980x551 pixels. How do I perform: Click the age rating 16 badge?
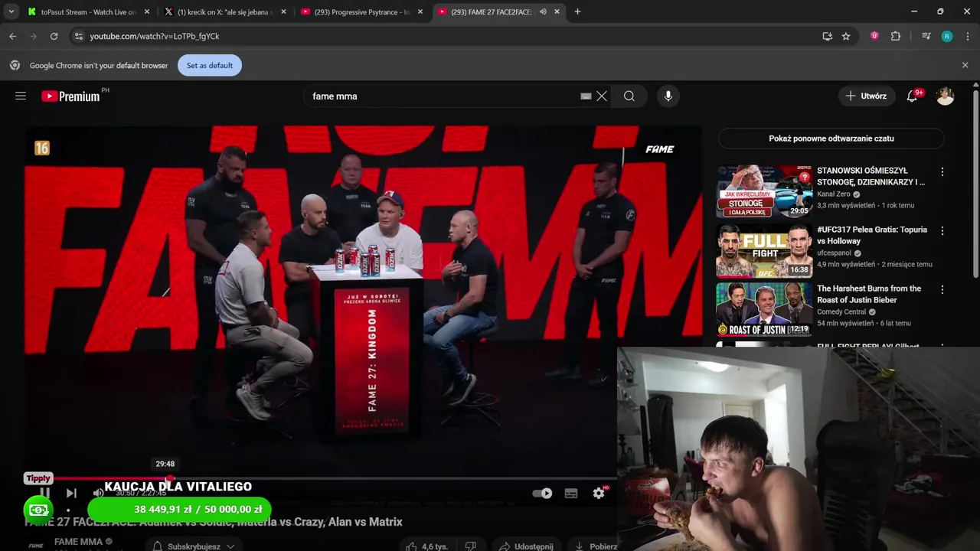42,148
